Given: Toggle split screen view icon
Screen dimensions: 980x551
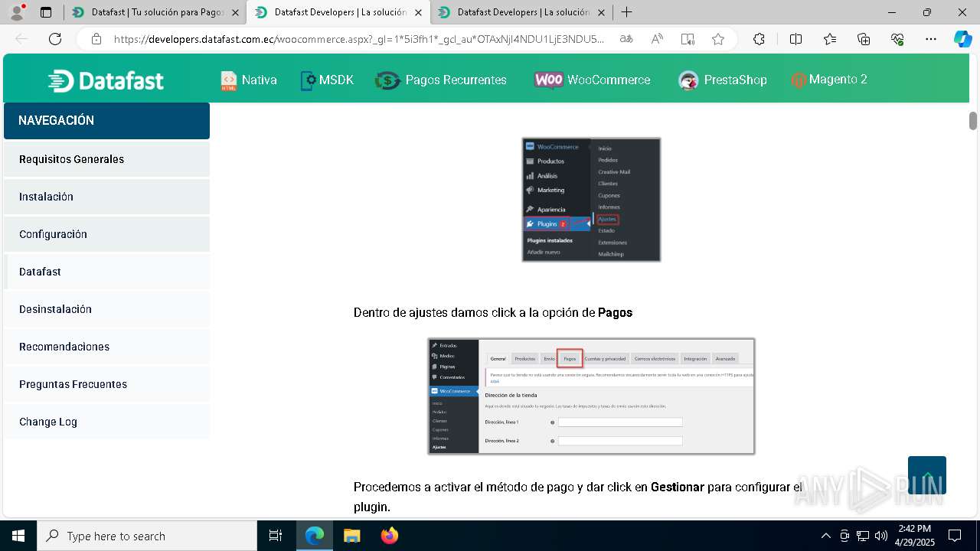Looking at the screenshot, I should [x=795, y=39].
